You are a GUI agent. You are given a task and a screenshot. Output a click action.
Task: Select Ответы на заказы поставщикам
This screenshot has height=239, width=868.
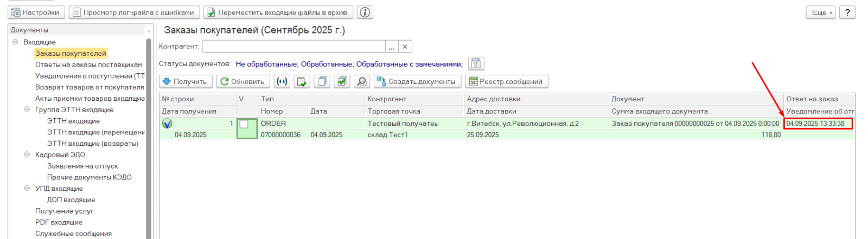(89, 64)
